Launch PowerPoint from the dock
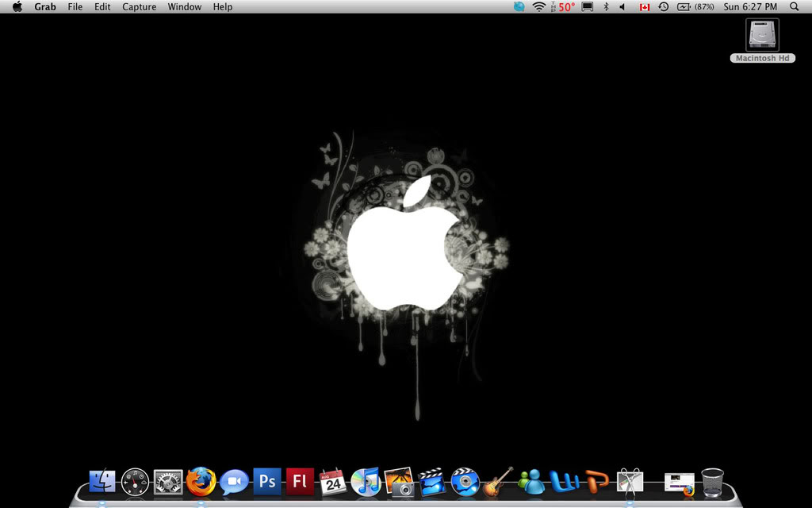812x508 pixels. coord(597,482)
